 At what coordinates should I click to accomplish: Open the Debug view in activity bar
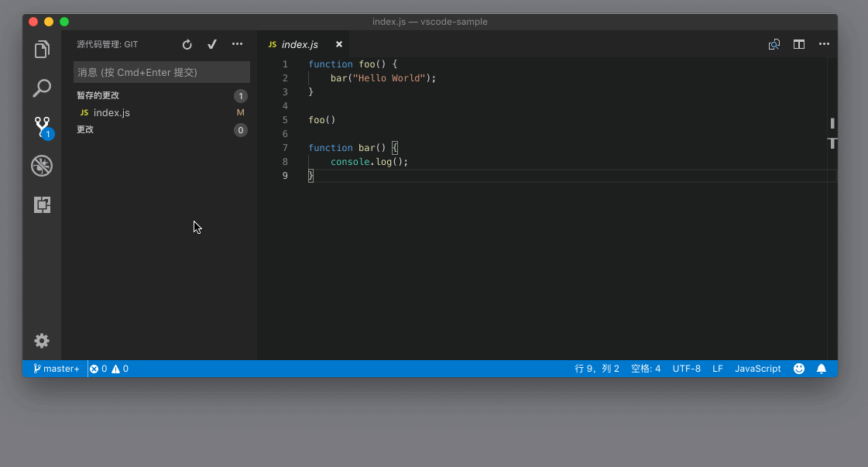tap(42, 166)
